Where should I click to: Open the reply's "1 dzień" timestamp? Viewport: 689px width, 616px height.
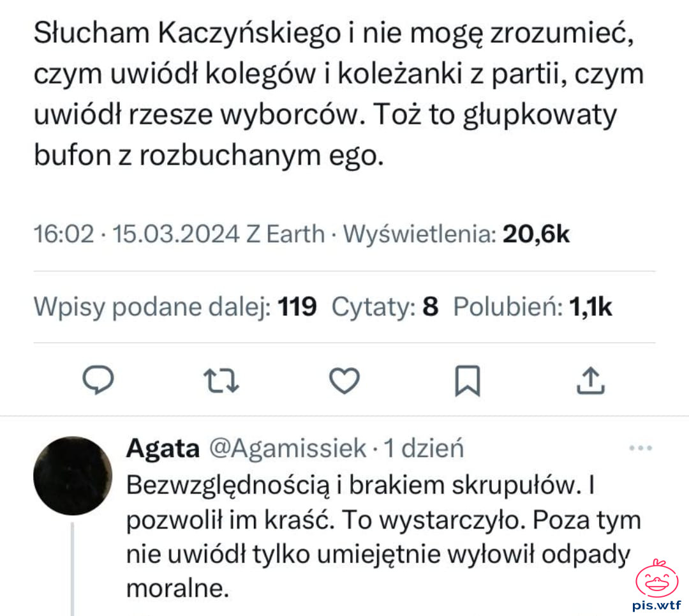(x=423, y=449)
